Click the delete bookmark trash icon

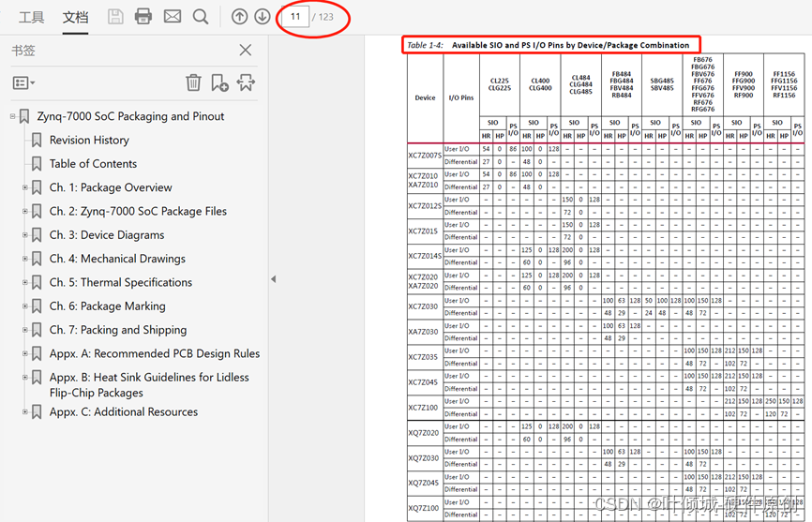pos(193,82)
